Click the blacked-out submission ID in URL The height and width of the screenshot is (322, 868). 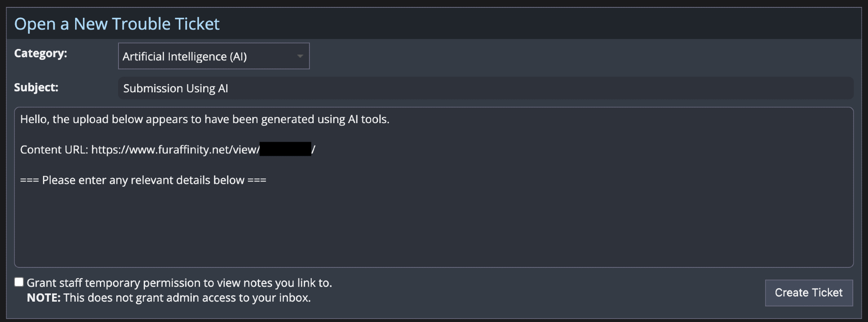click(285, 149)
